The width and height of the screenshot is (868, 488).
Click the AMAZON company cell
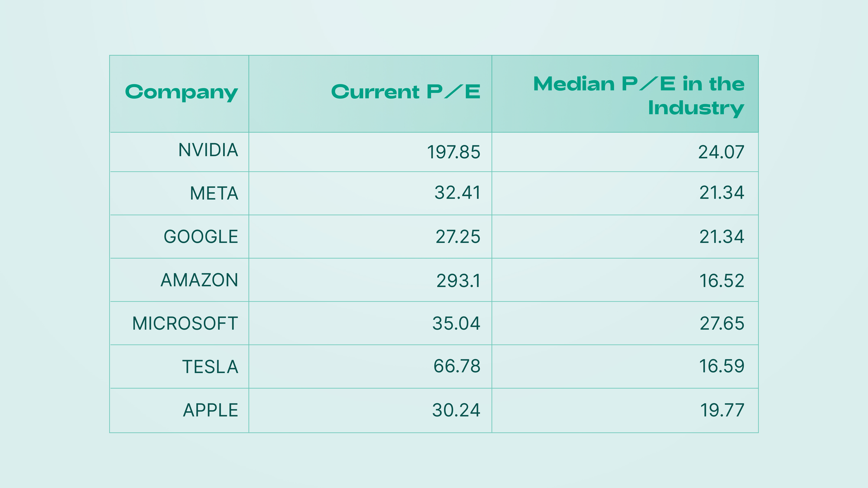coord(199,280)
